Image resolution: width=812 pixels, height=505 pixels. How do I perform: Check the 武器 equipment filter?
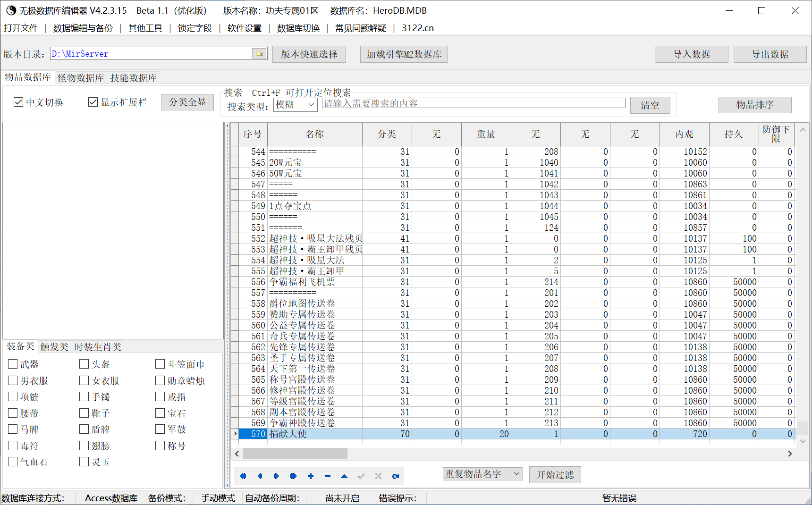tap(13, 364)
